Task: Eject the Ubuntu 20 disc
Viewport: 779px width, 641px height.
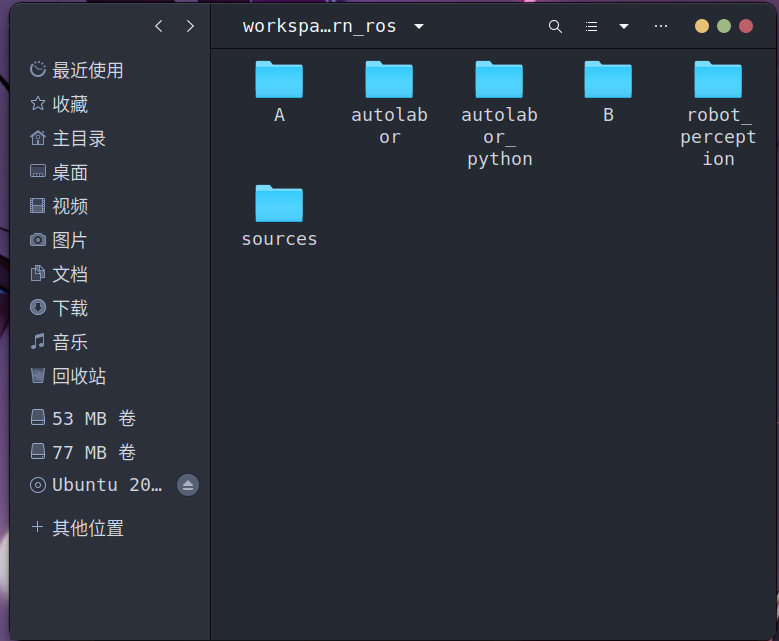Action: click(x=188, y=485)
